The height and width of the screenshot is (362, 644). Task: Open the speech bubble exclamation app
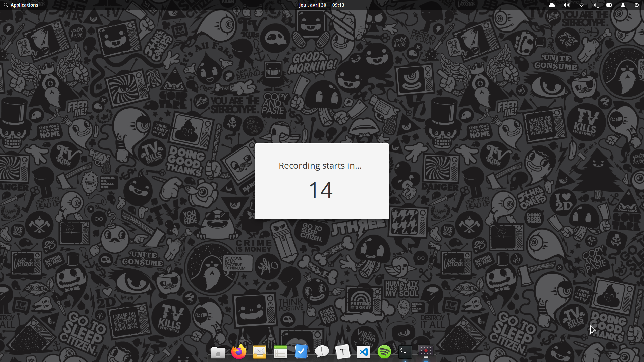tap(322, 352)
